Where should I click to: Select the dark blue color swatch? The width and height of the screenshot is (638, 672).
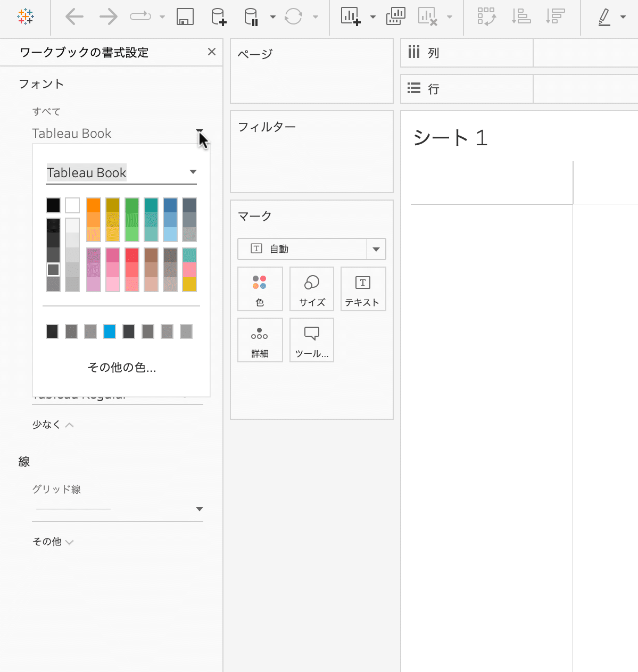[x=170, y=205]
